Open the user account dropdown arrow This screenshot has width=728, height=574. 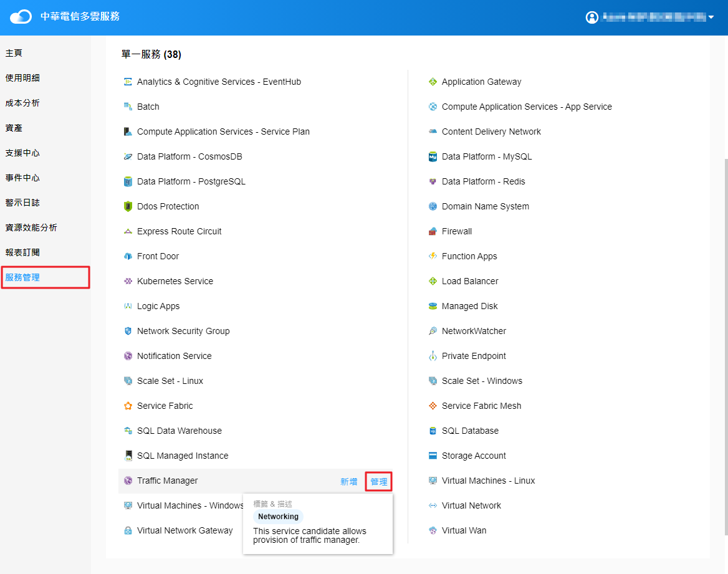[711, 17]
